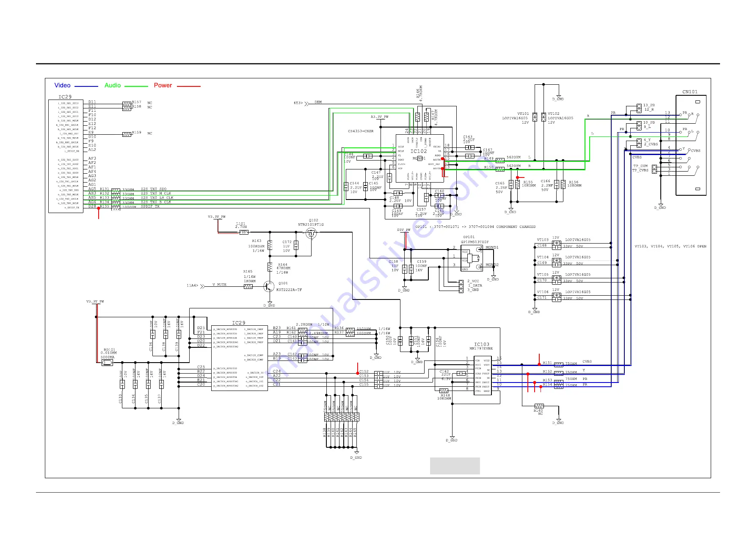Click the R163 resistor label
This screenshot has height=535, width=756.
pos(257,241)
